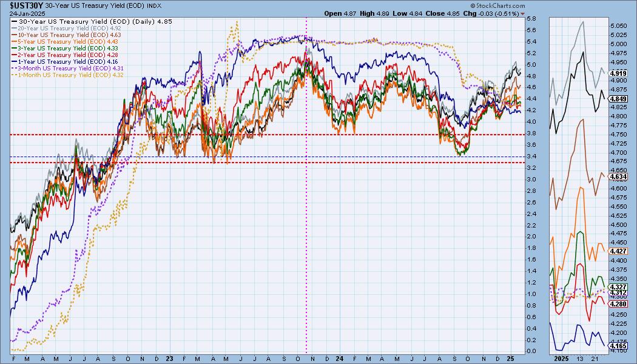Click the '2025' label under the side panel

click(x=562, y=359)
